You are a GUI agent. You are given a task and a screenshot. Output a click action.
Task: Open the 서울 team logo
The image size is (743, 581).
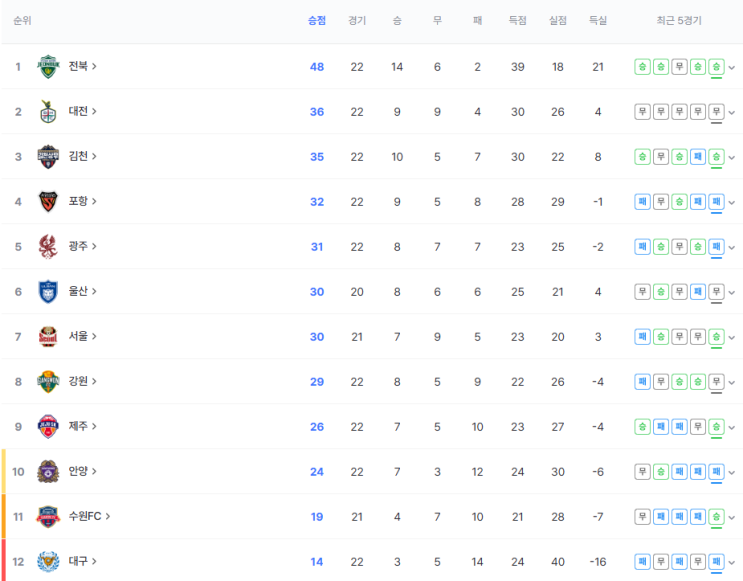point(48,336)
